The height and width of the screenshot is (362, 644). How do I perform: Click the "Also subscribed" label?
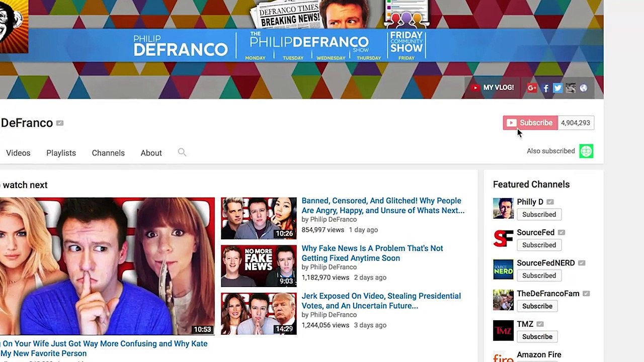tap(551, 151)
